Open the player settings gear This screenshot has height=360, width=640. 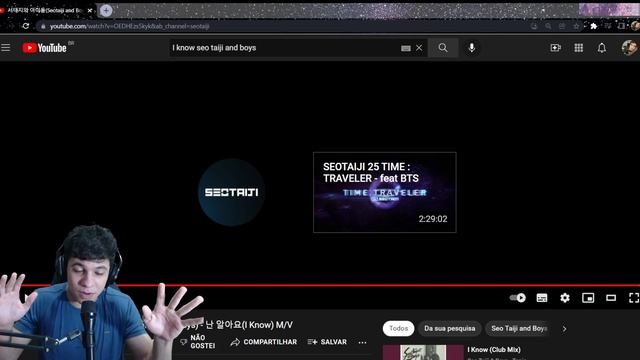(x=565, y=298)
